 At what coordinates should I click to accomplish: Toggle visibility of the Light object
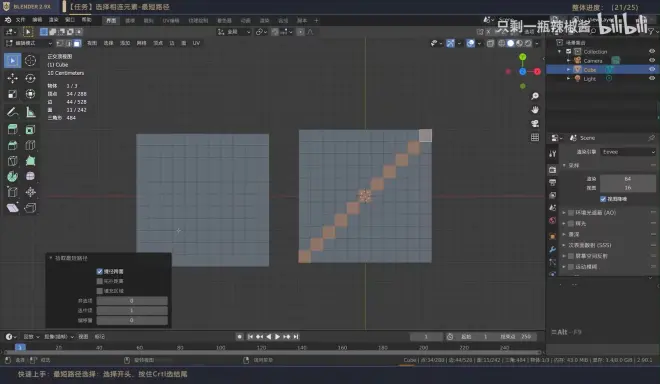pyautogui.click(x=652, y=78)
